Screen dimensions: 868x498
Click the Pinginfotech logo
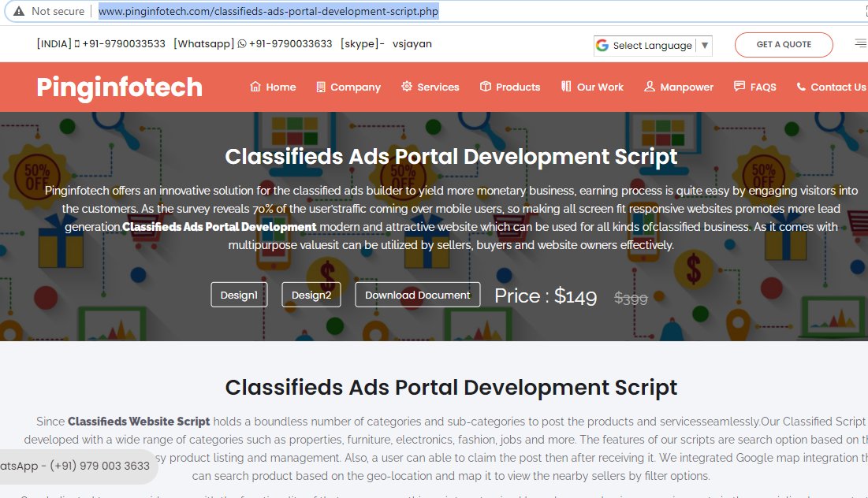[x=120, y=87]
